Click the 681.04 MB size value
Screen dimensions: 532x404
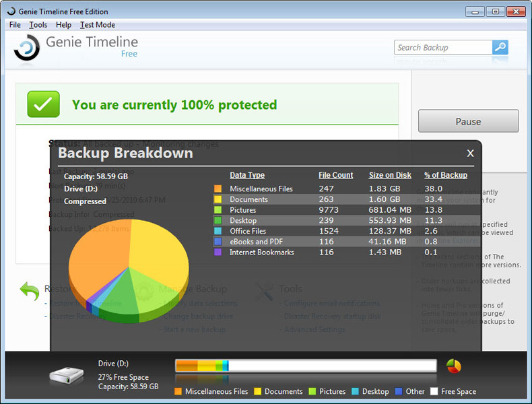pos(390,209)
